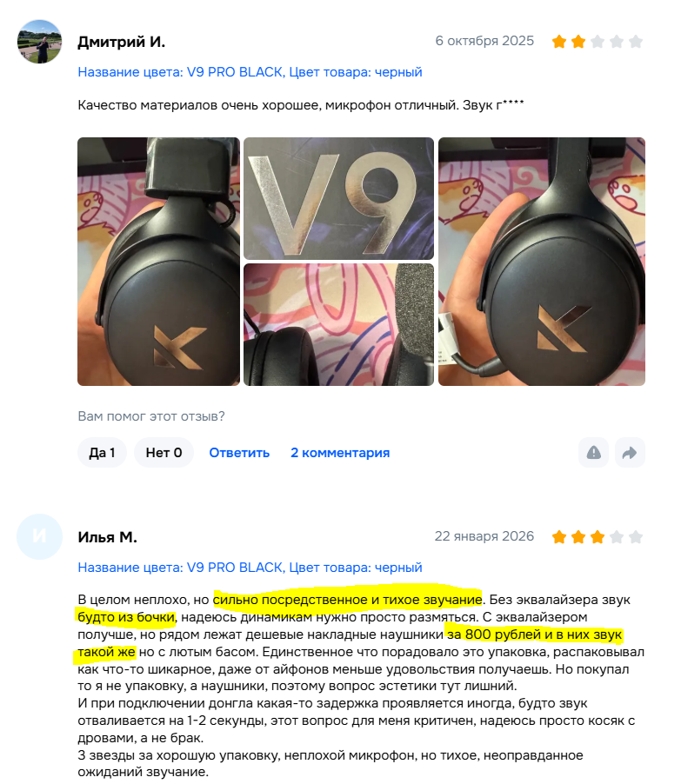Click the first star of Илья's rating
The image size is (681, 784).
point(559,537)
